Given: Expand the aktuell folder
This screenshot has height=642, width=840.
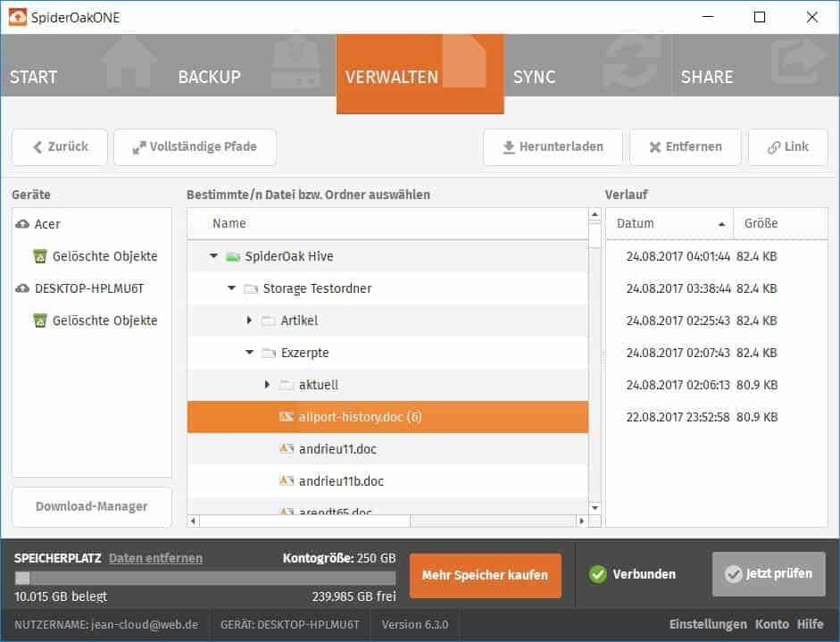Looking at the screenshot, I should (267, 385).
